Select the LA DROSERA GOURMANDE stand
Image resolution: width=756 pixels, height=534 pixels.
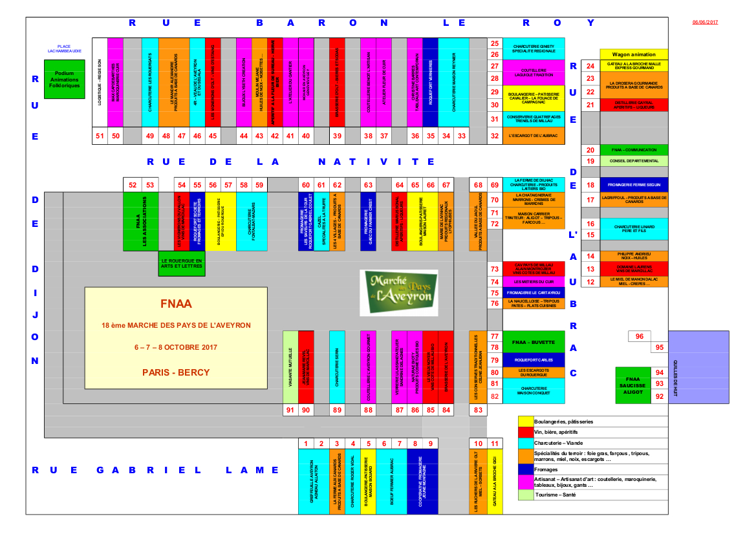coord(634,85)
